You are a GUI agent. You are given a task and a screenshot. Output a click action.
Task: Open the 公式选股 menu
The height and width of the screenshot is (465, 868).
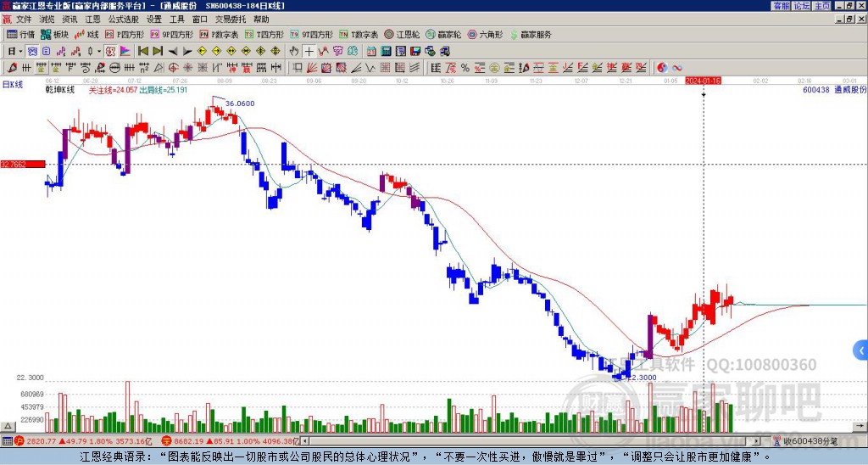[124, 20]
